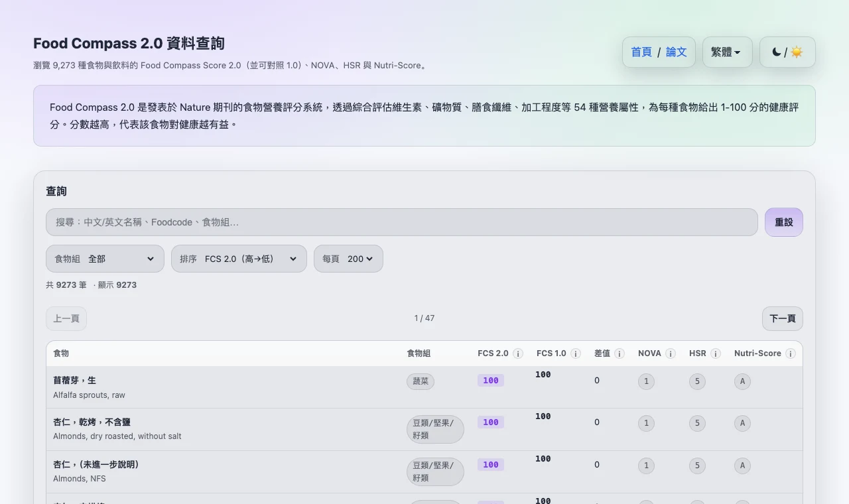Click FCS 2.0 score for dry roasted almonds

(491, 422)
